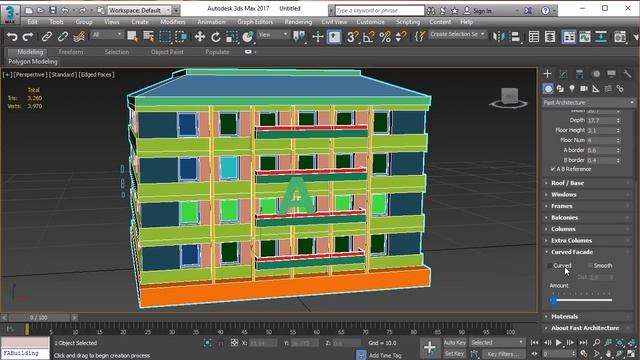The height and width of the screenshot is (360, 640).
Task: Click the Mirror tool icon
Action: tap(498, 37)
